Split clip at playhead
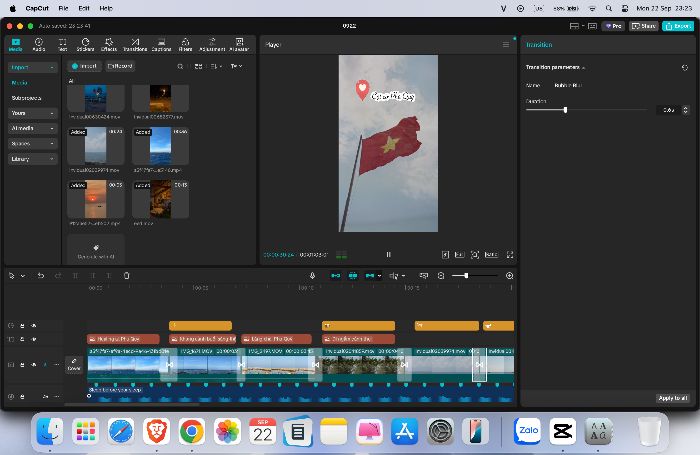700x455 pixels. click(x=75, y=276)
